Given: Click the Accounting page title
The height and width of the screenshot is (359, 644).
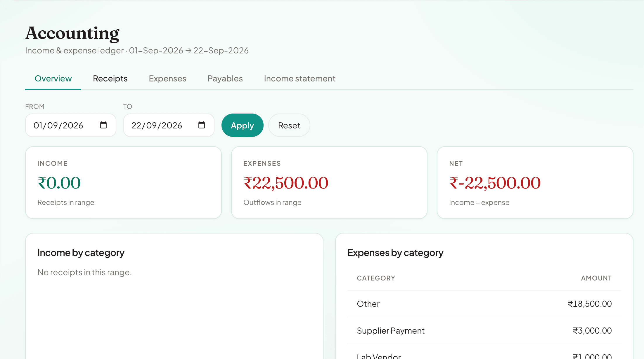Looking at the screenshot, I should click(72, 33).
